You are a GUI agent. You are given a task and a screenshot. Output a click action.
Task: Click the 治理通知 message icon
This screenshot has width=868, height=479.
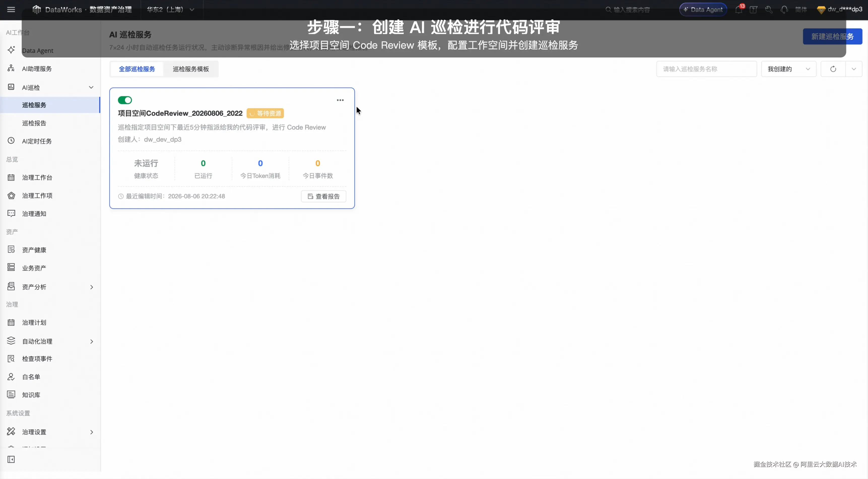[x=11, y=214]
